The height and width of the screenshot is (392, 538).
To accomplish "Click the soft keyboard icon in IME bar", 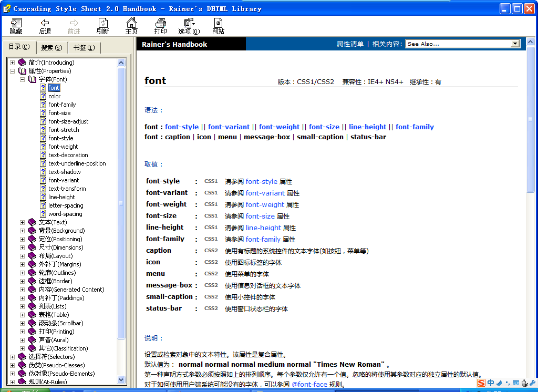I will [x=516, y=383].
